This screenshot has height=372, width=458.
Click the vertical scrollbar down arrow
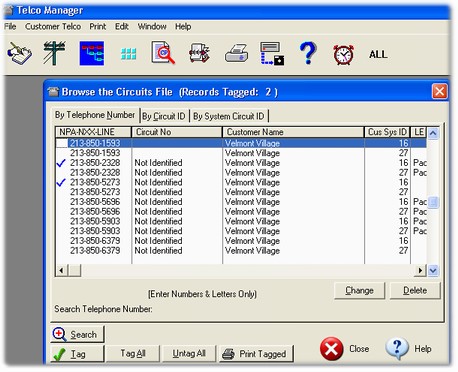[433, 270]
